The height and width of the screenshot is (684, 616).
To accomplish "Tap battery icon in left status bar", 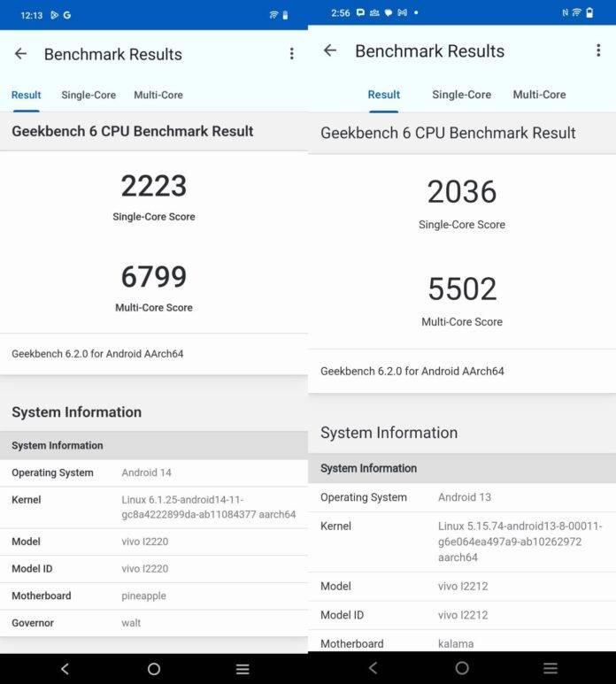I will (285, 15).
